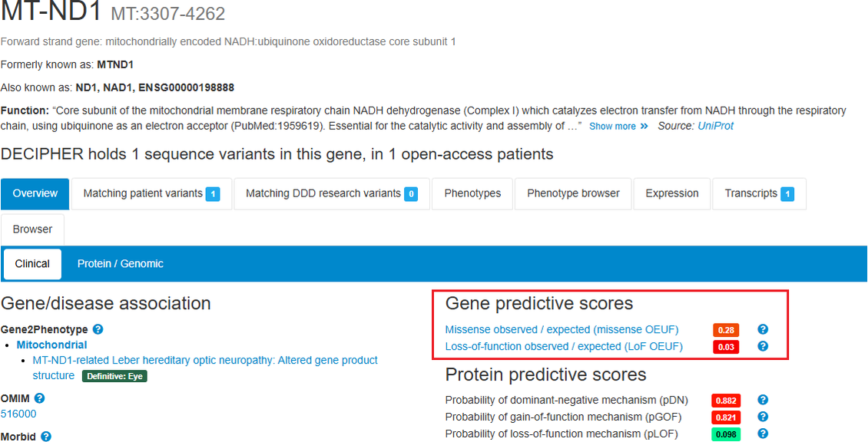Open help for pDN probability score

[763, 400]
